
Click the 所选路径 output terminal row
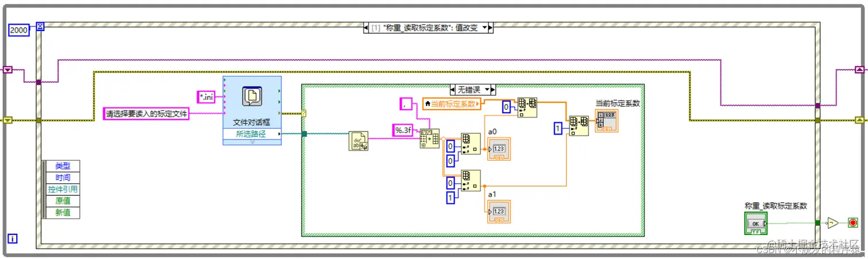coord(252,134)
